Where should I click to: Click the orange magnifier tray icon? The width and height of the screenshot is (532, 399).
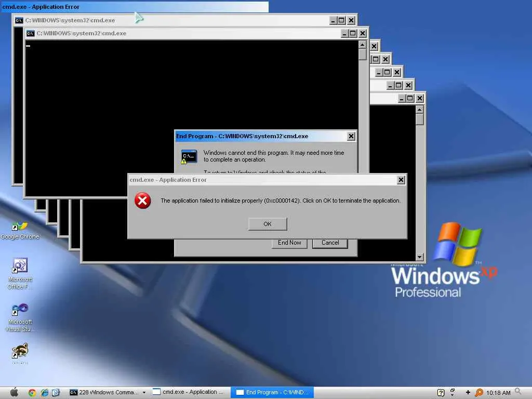point(478,393)
